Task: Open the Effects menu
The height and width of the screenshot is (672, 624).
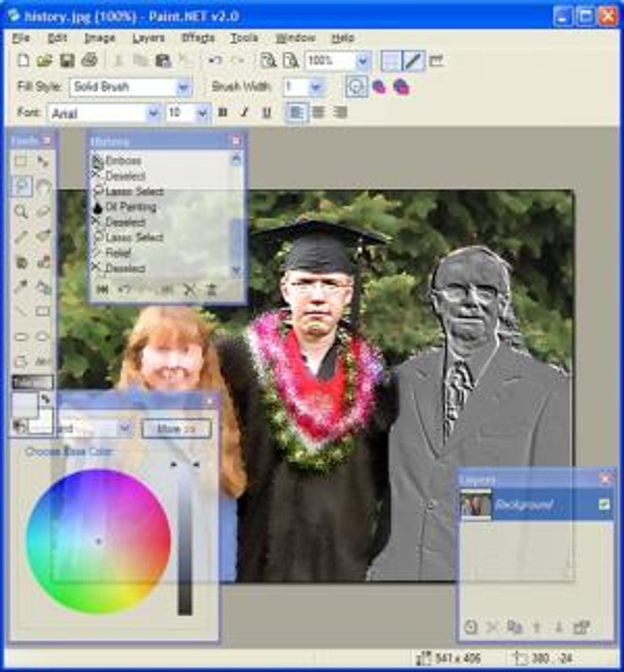Action: coord(198,38)
